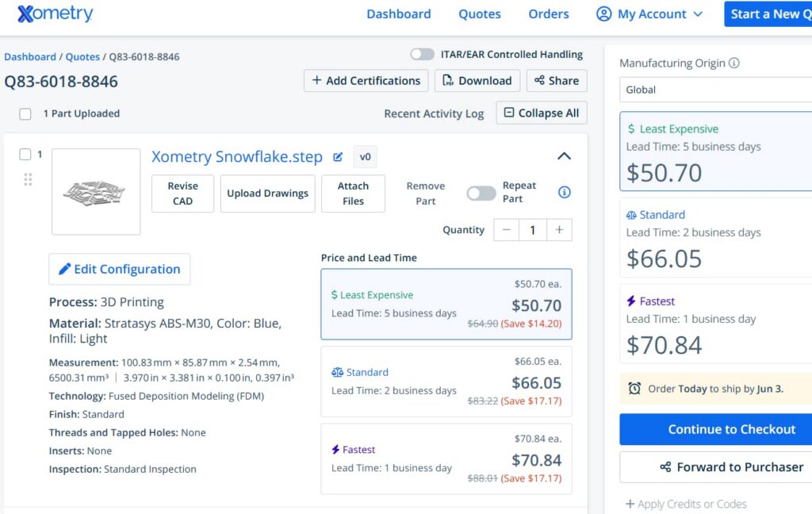
Task: Open the Recent Activity Log
Action: [x=434, y=113]
